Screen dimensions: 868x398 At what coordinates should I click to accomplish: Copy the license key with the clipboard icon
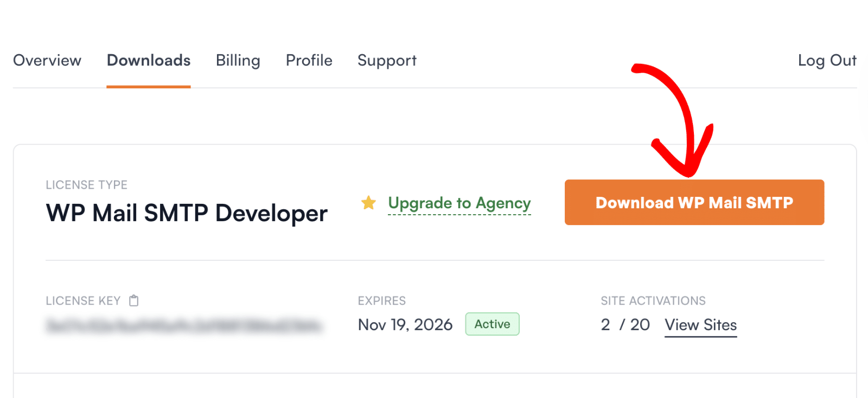134,300
